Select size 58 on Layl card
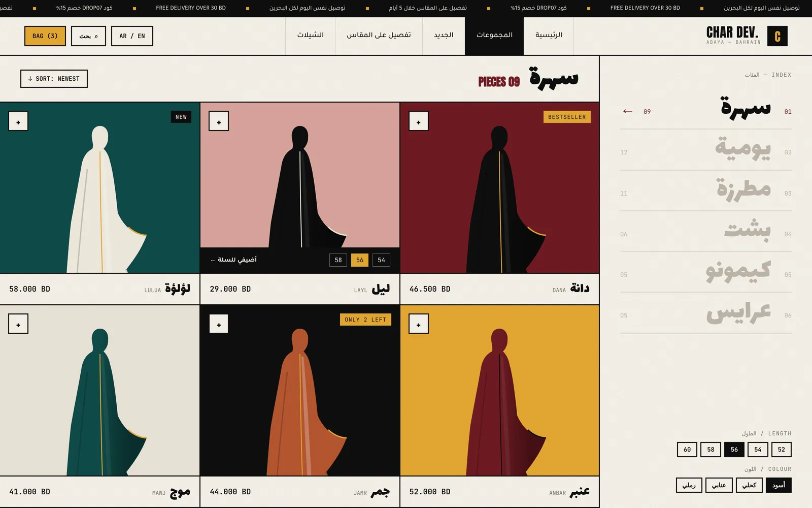The image size is (812, 508). (x=338, y=260)
